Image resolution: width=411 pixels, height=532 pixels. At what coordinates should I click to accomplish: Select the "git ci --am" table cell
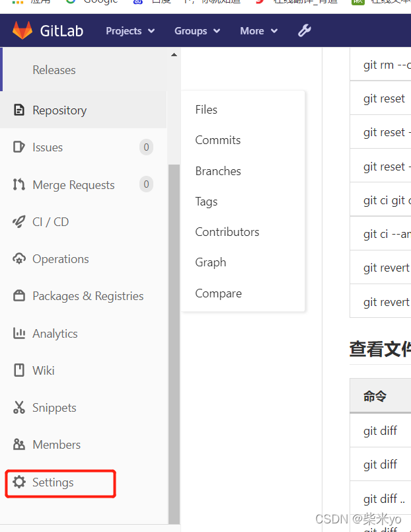[x=381, y=234]
